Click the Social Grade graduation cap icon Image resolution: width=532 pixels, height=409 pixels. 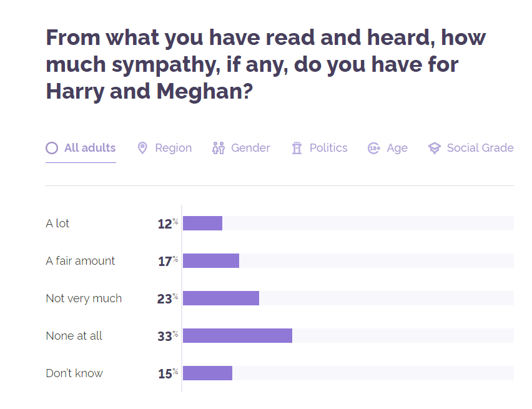[434, 148]
